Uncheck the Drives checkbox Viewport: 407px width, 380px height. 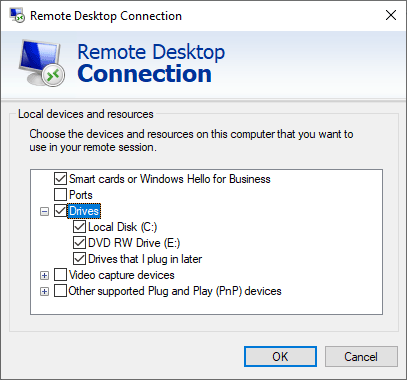(x=60, y=211)
